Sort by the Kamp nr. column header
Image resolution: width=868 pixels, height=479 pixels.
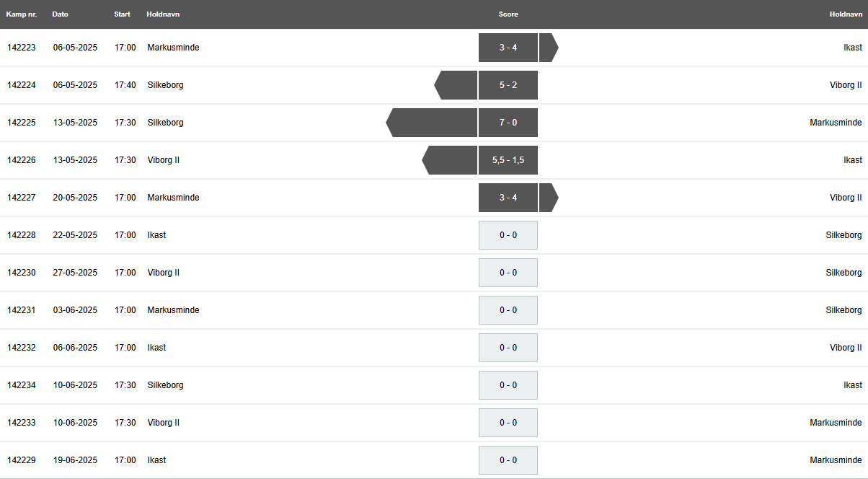tap(22, 14)
